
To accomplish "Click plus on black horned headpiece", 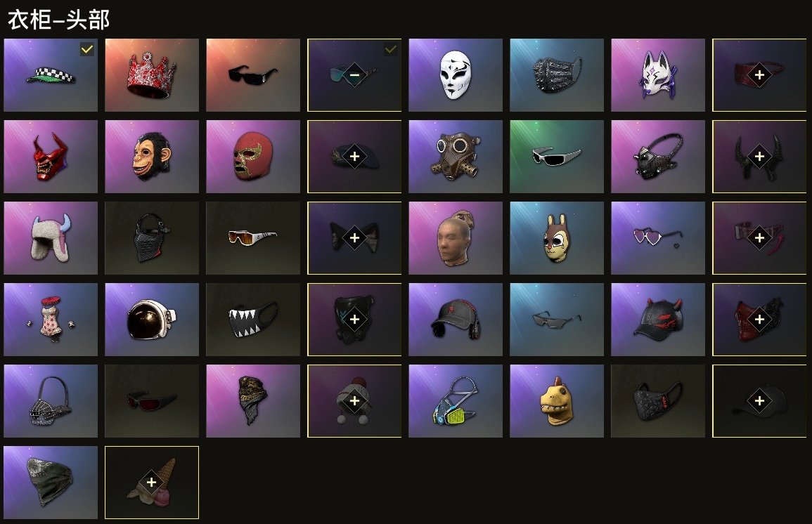I will tap(759, 156).
